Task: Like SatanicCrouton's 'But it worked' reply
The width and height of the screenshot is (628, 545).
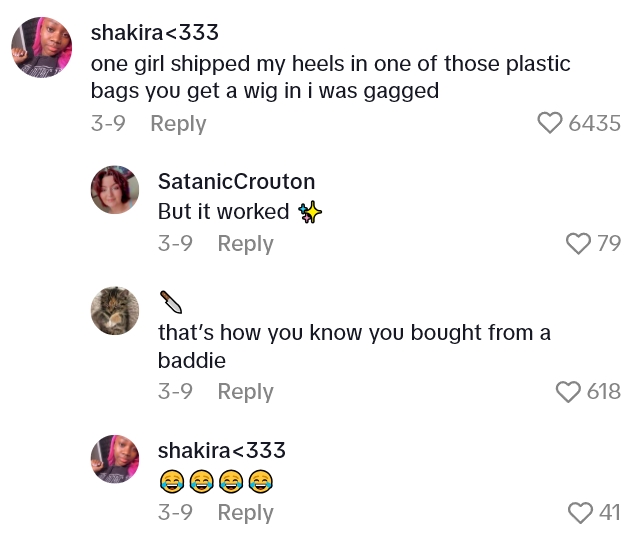Action: pyautogui.click(x=577, y=243)
